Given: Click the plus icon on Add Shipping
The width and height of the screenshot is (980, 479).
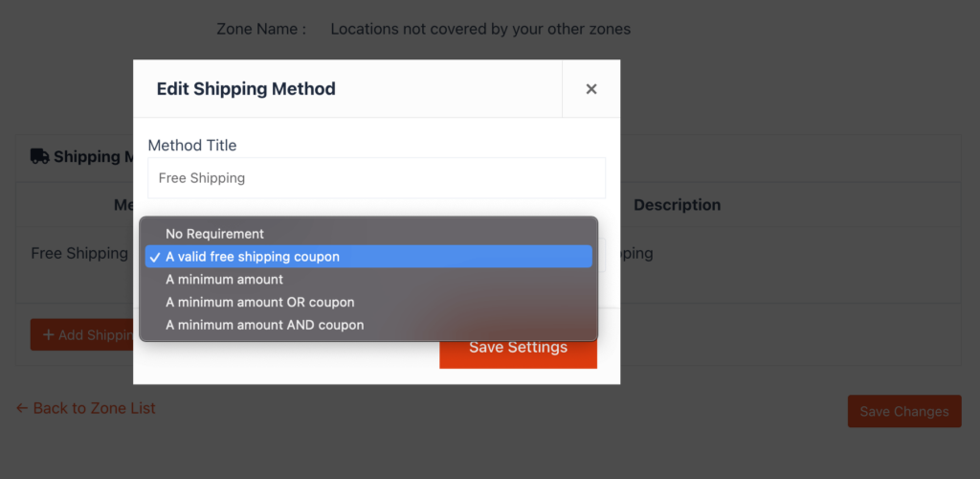Looking at the screenshot, I should click(x=48, y=335).
